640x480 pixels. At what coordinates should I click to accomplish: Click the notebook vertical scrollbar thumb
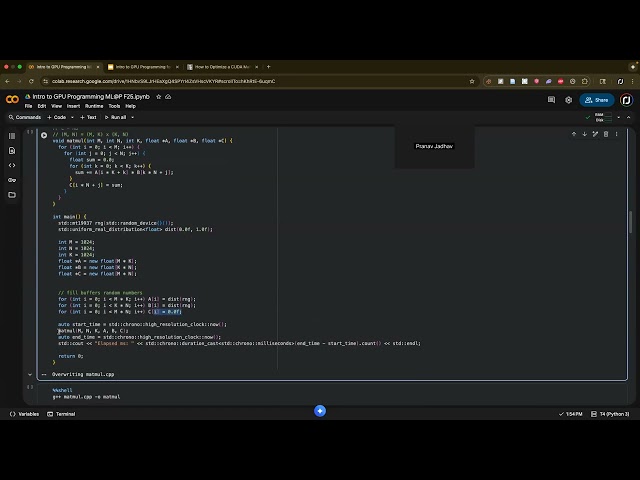[630, 222]
